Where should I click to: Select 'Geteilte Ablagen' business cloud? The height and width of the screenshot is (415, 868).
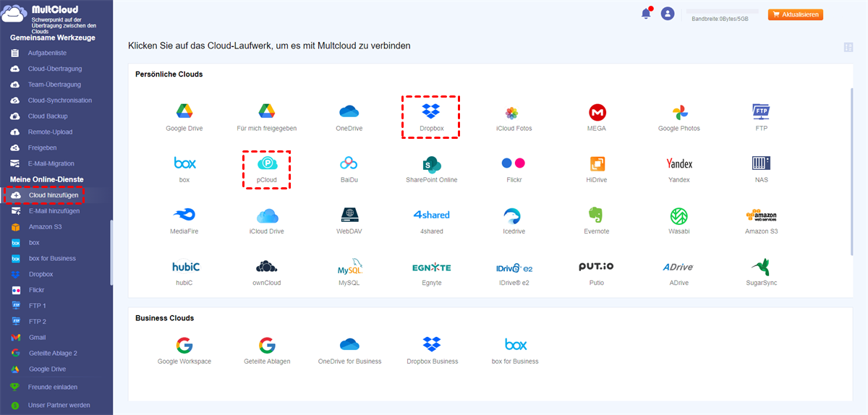(267, 351)
